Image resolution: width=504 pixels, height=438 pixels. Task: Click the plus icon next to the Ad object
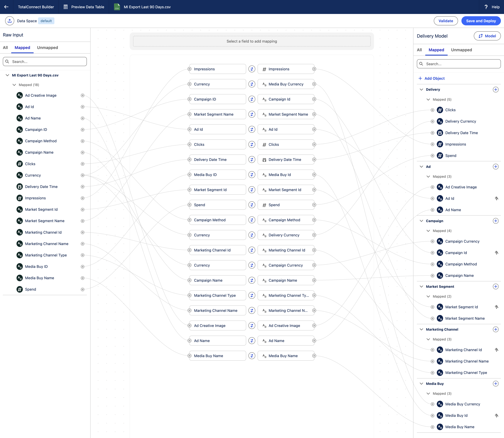tap(496, 166)
